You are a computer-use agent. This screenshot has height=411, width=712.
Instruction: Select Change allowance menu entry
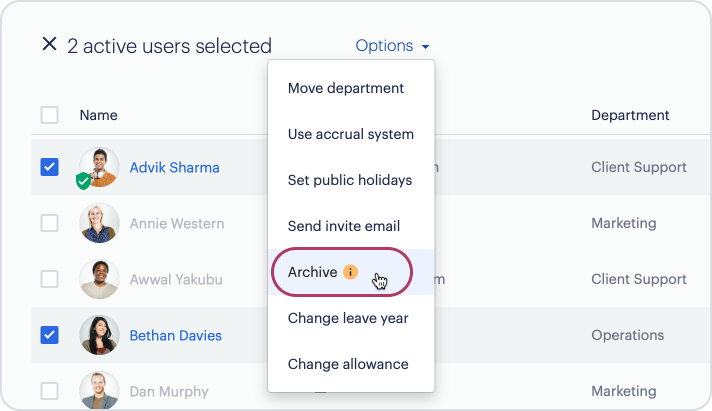point(348,364)
